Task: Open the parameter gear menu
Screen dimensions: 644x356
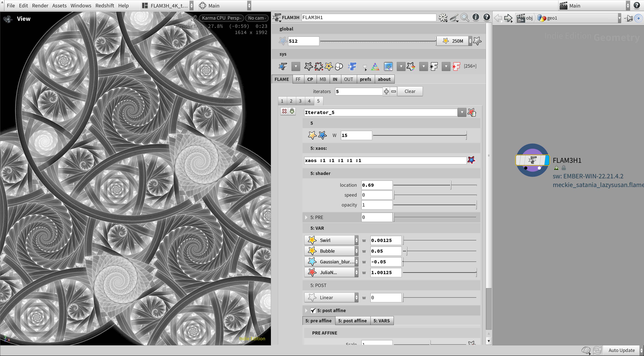Action: [443, 17]
